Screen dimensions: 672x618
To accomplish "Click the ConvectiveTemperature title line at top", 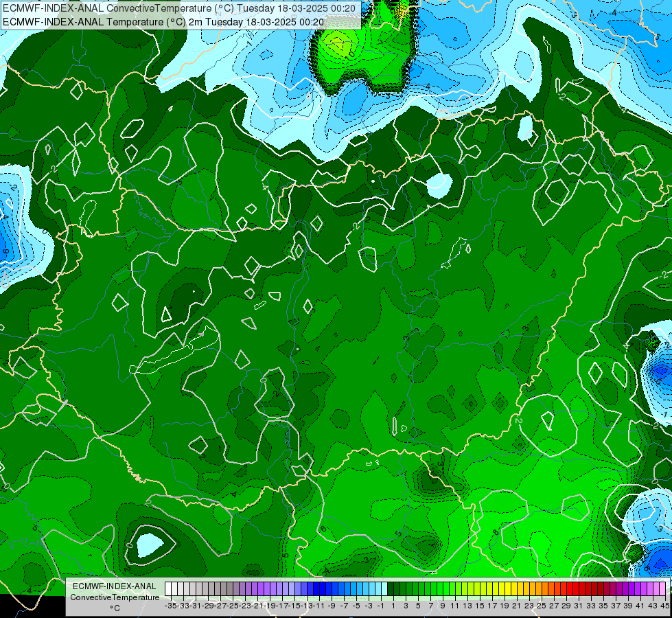I will [179, 8].
